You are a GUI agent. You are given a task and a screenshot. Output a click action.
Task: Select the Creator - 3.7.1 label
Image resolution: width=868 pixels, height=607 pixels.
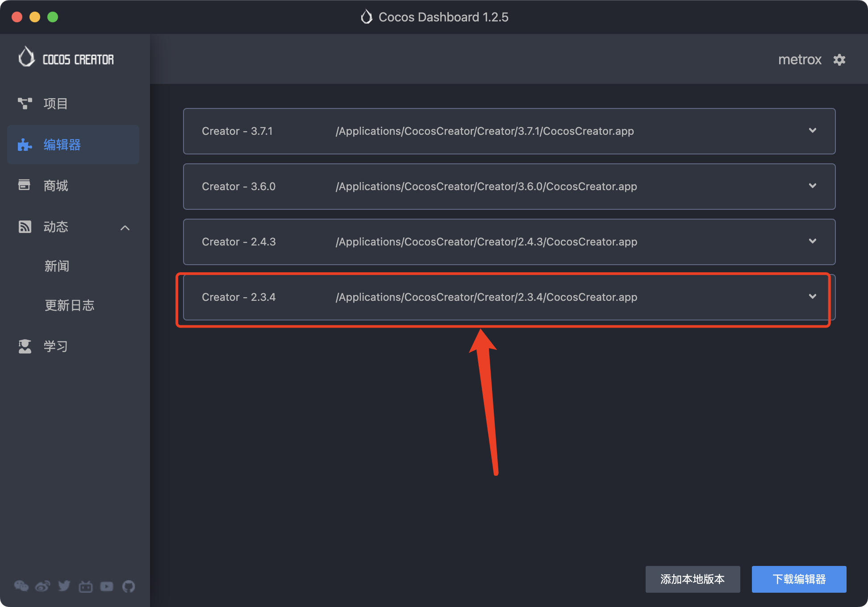pos(237,131)
